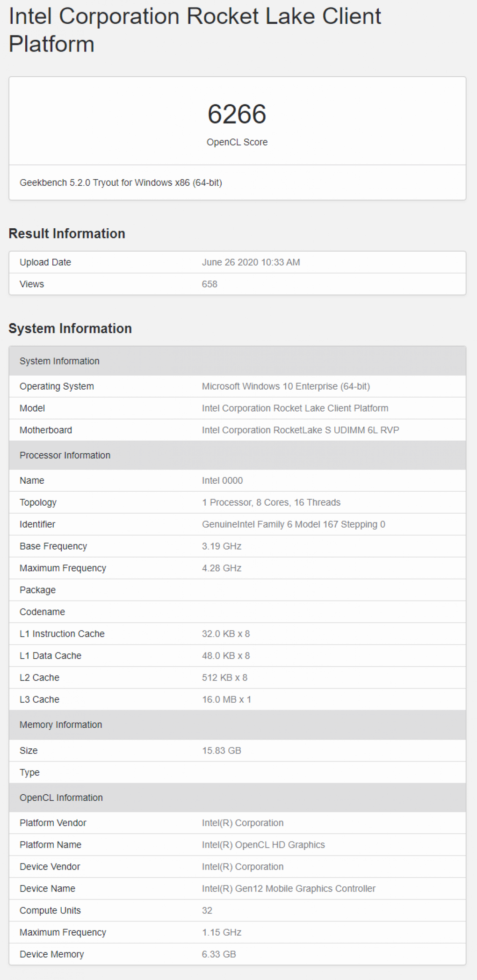477x980 pixels.
Task: Select L3 Cache value '16.0 MB x 1'
Action: (226, 700)
